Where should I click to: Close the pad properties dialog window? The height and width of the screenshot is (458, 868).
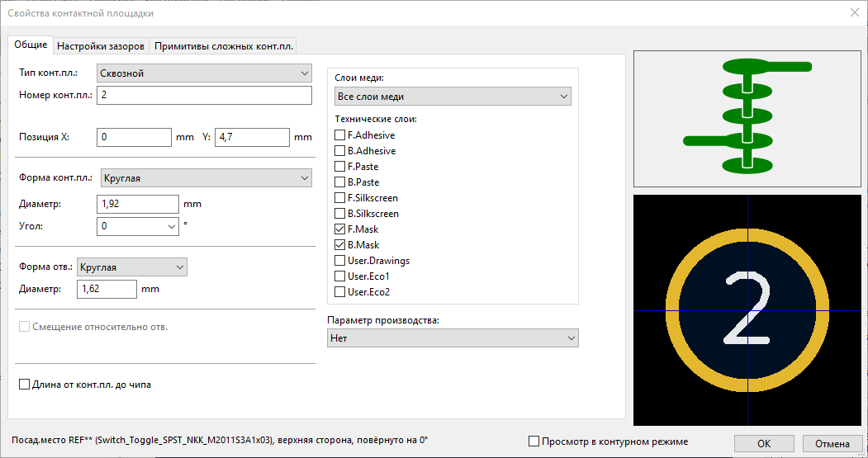[854, 12]
